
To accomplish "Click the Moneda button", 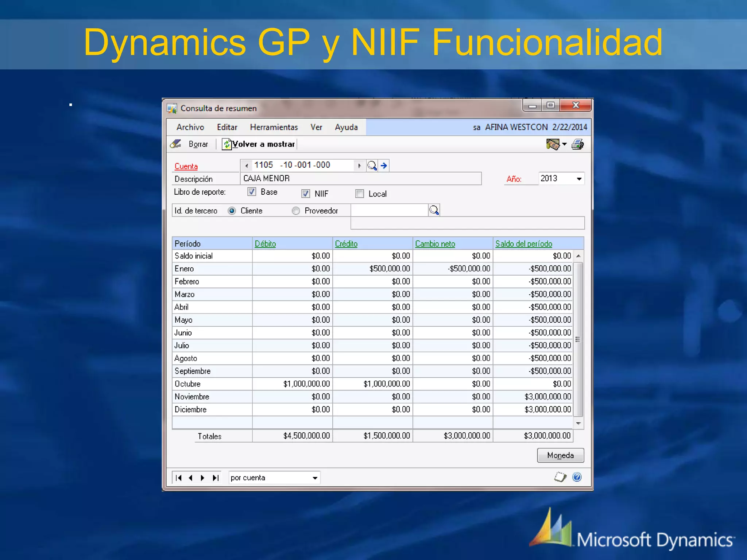I will (560, 455).
